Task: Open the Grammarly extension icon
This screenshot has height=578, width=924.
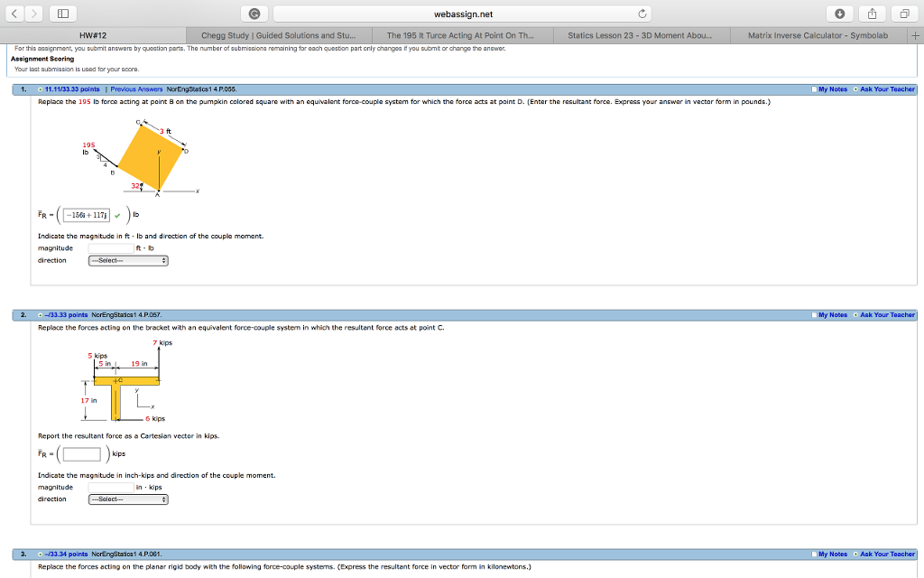Action: (254, 14)
